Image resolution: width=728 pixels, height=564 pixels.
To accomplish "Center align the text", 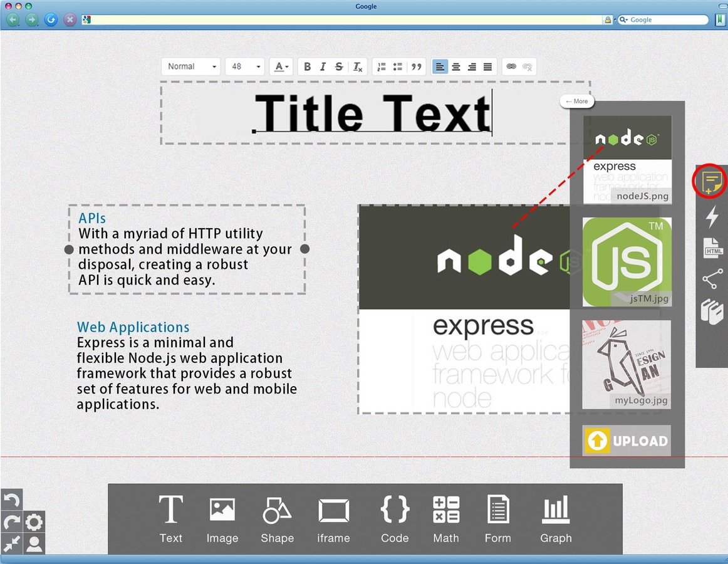I will pyautogui.click(x=456, y=67).
